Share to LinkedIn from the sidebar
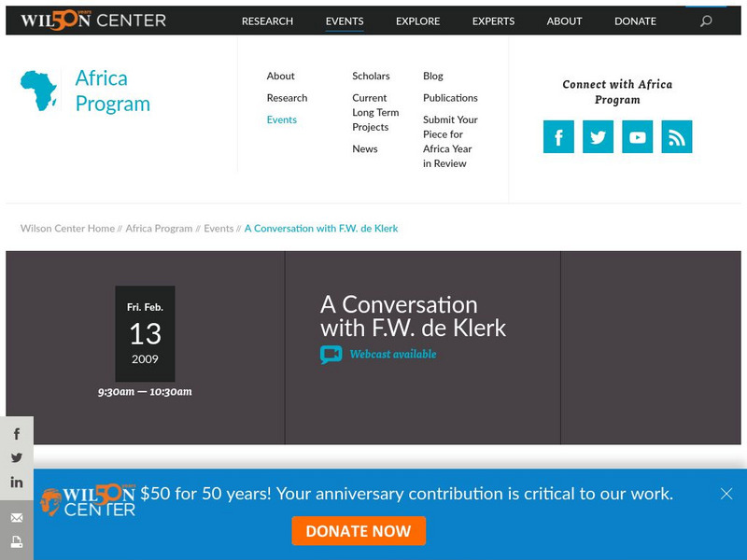Image resolution: width=747 pixels, height=560 pixels. click(16, 482)
